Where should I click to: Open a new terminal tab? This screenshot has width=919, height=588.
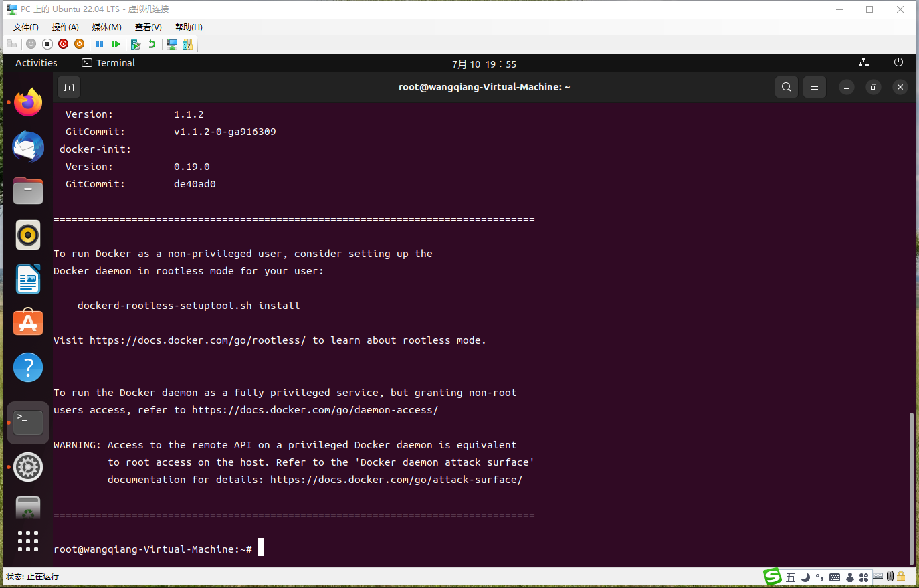pos(69,87)
